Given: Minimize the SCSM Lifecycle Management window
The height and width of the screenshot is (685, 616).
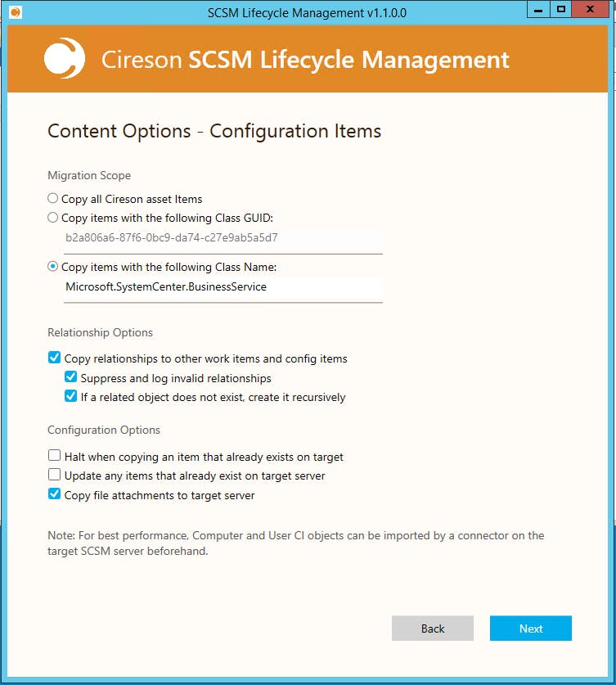Looking at the screenshot, I should click(x=538, y=9).
